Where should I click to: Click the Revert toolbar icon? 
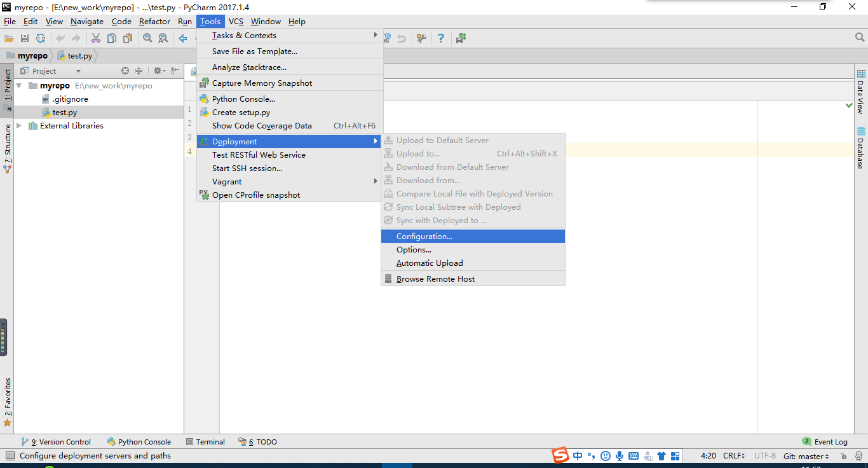(402, 39)
